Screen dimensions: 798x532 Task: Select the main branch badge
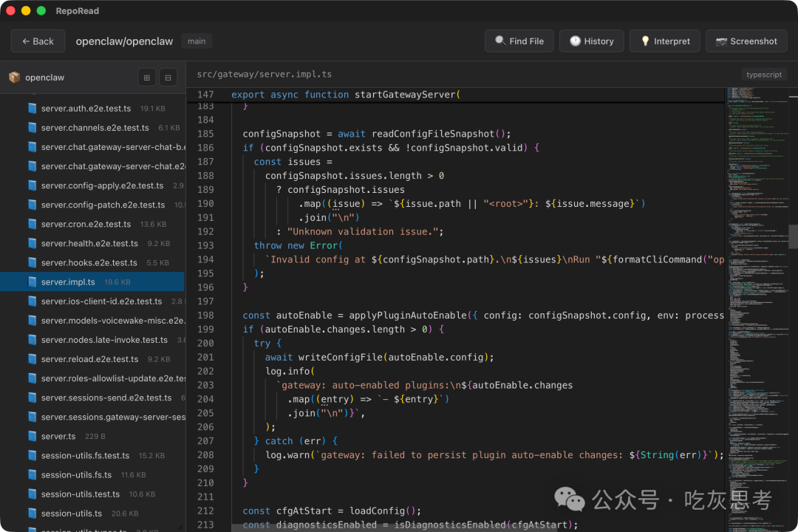[197, 41]
